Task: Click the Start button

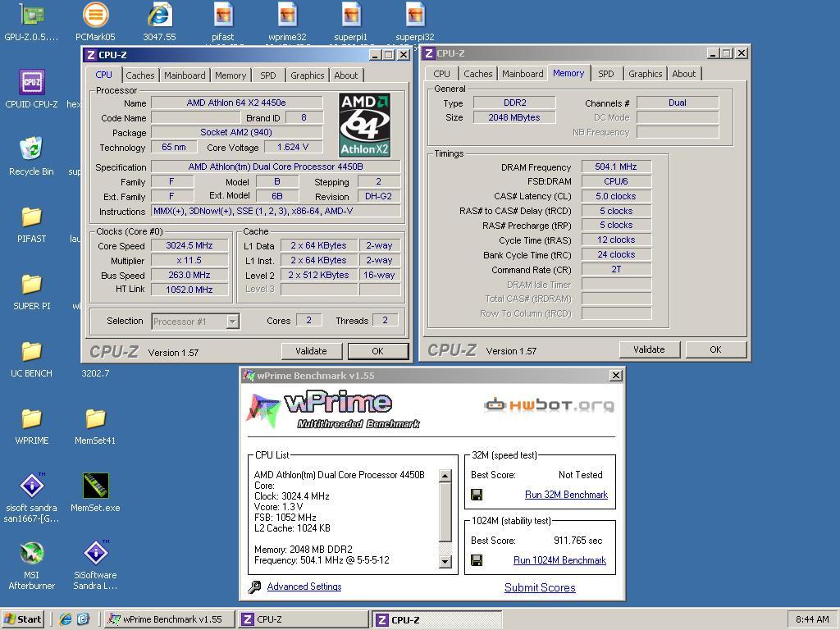Action: (x=22, y=619)
